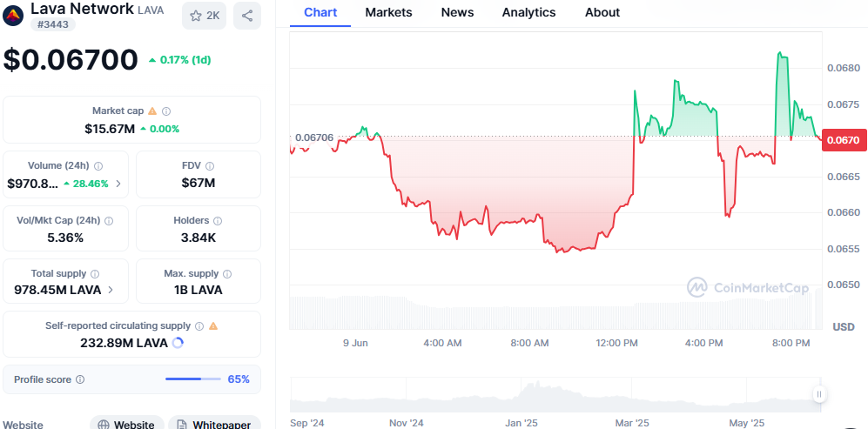Open the Website link button
868x429 pixels.
point(127,425)
